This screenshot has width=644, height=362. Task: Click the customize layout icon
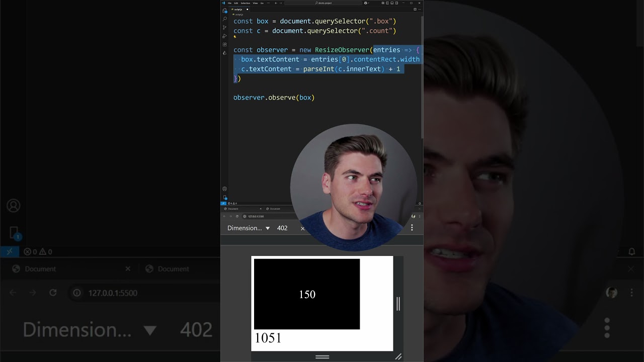(383, 3)
